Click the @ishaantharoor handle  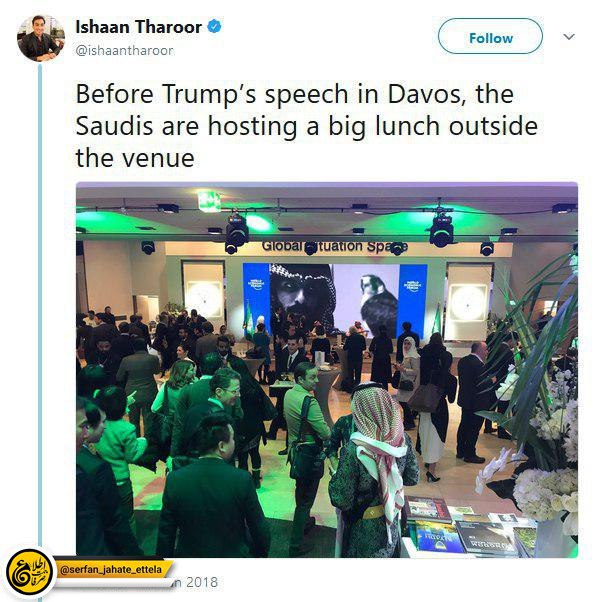[124, 51]
